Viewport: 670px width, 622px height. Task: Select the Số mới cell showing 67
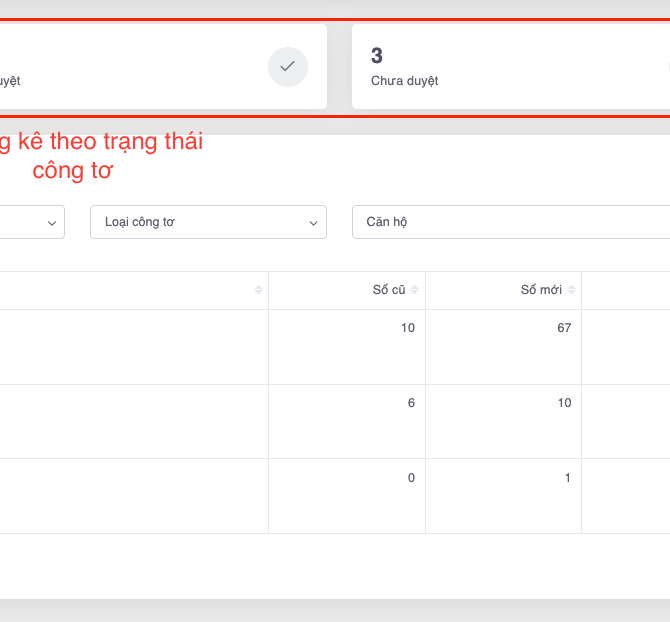[x=564, y=328]
